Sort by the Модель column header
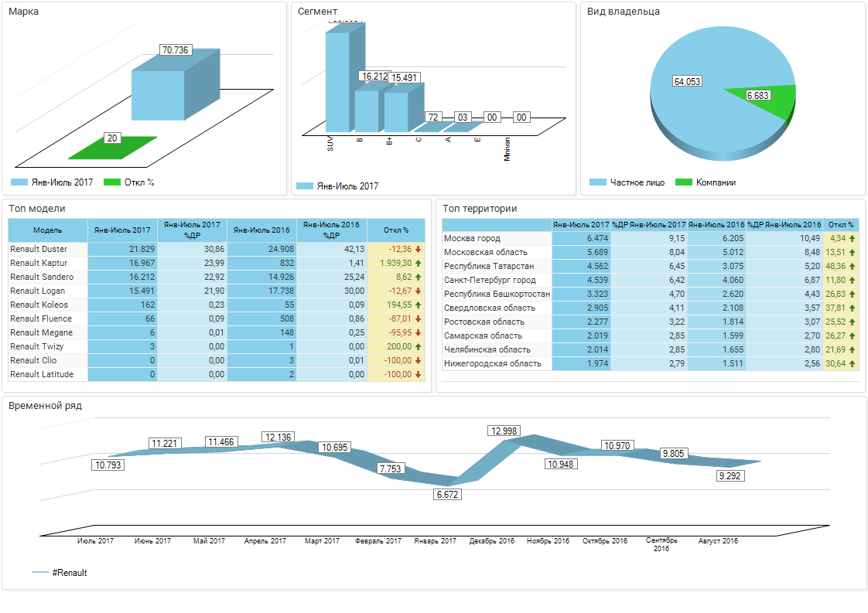 click(48, 230)
